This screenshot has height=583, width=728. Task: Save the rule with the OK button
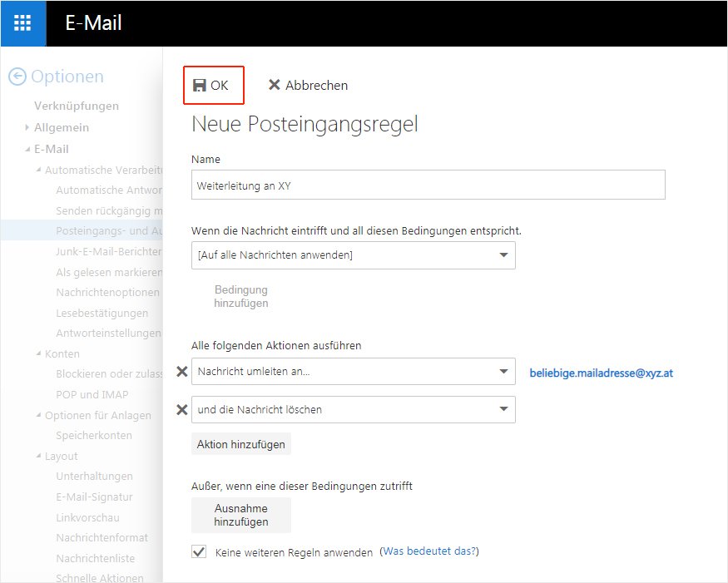pos(212,85)
